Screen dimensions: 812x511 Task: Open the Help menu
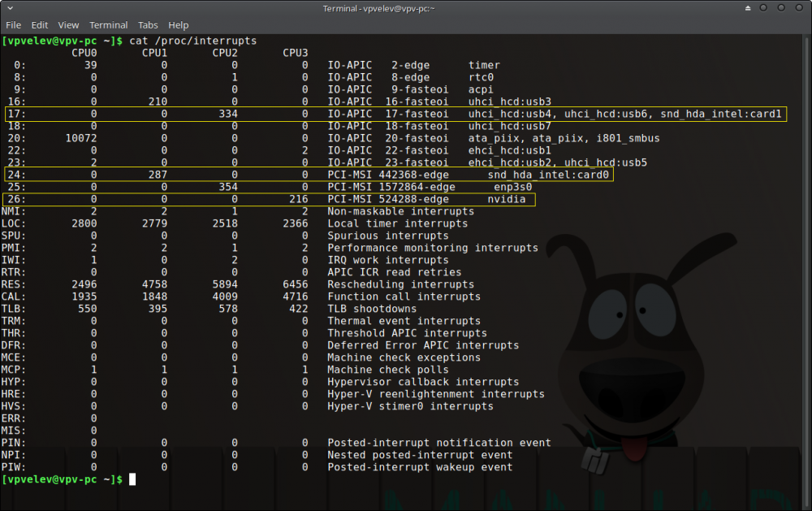pos(178,25)
